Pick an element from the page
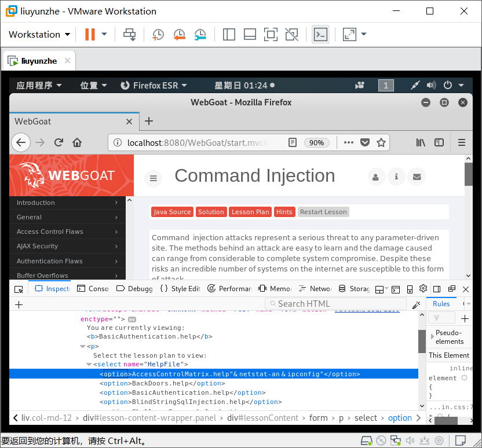Screen dimensions: 482x448 pos(19,289)
